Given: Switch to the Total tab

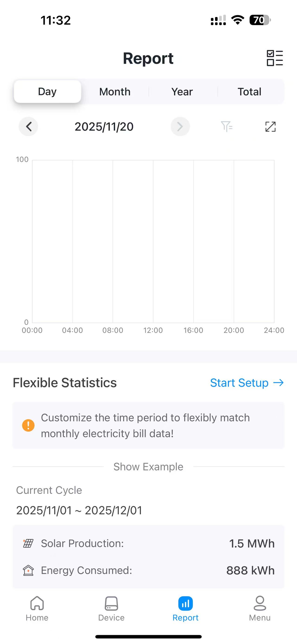Looking at the screenshot, I should [x=249, y=92].
